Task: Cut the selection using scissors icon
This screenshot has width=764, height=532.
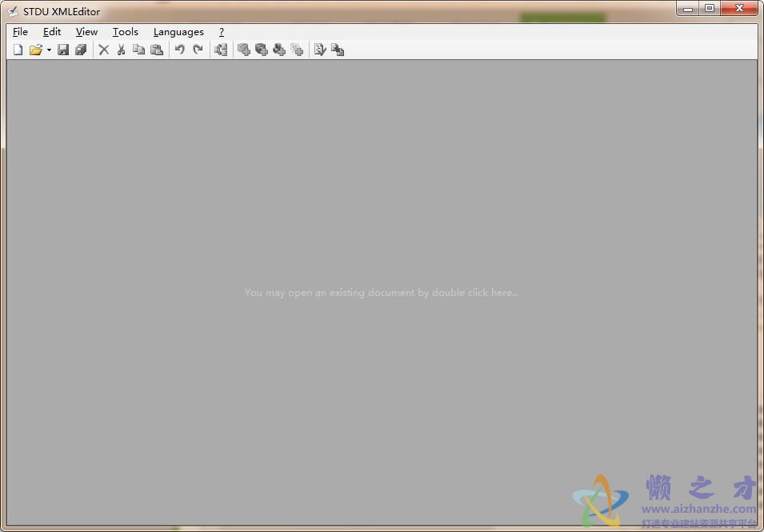Action: (x=121, y=50)
